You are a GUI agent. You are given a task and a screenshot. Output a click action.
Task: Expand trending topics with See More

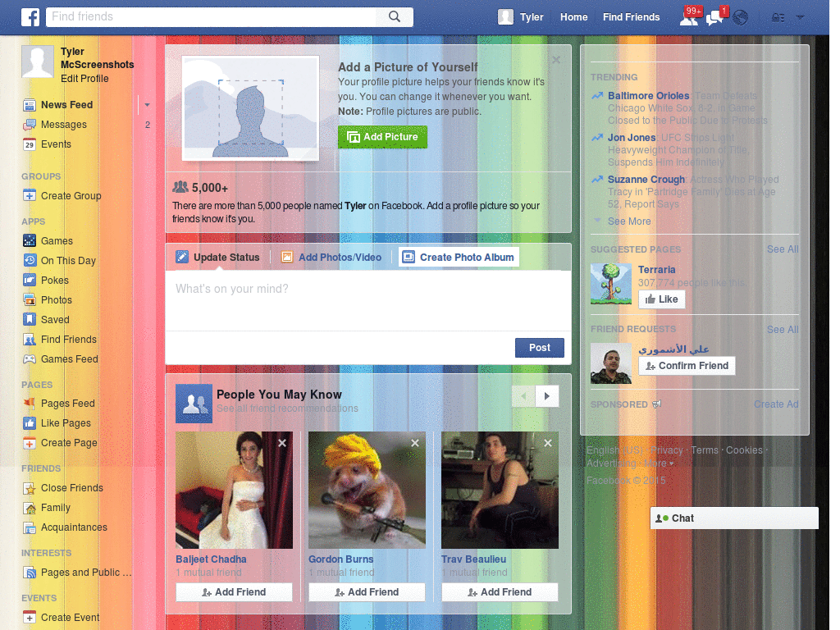pos(629,221)
